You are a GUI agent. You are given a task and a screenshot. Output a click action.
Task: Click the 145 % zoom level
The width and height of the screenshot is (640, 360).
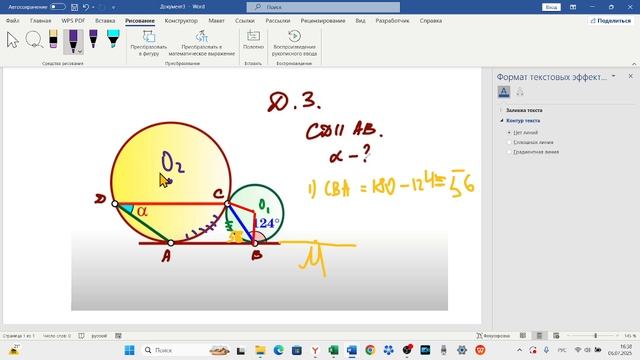pyautogui.click(x=630, y=336)
